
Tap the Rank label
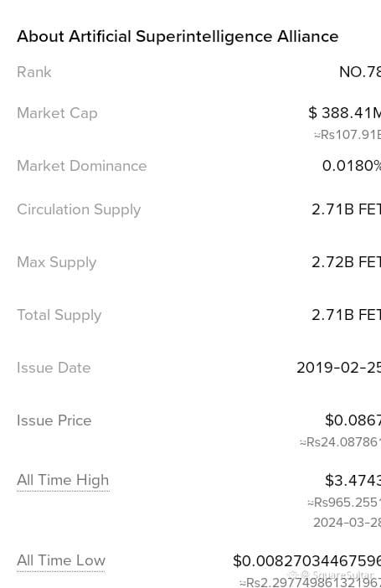(34, 72)
